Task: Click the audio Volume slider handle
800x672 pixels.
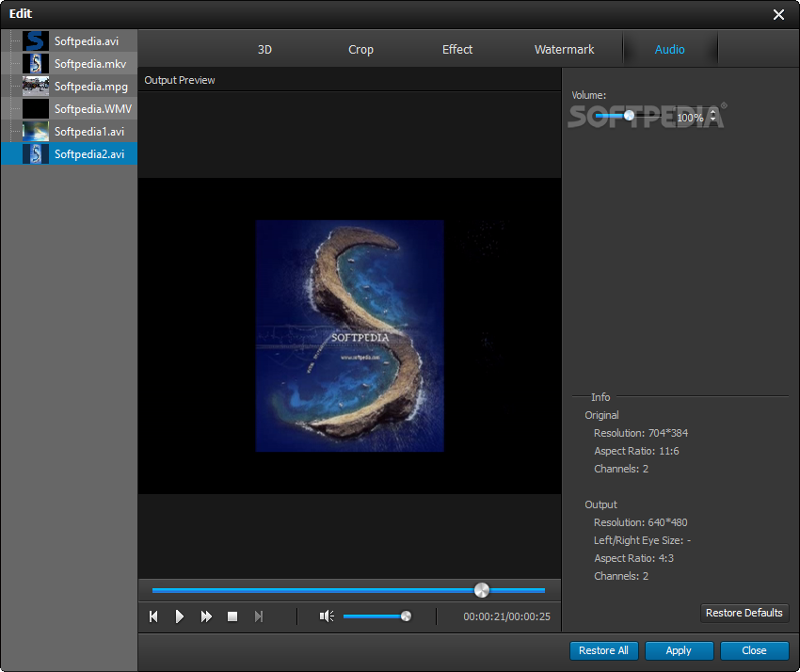Action: click(x=629, y=116)
